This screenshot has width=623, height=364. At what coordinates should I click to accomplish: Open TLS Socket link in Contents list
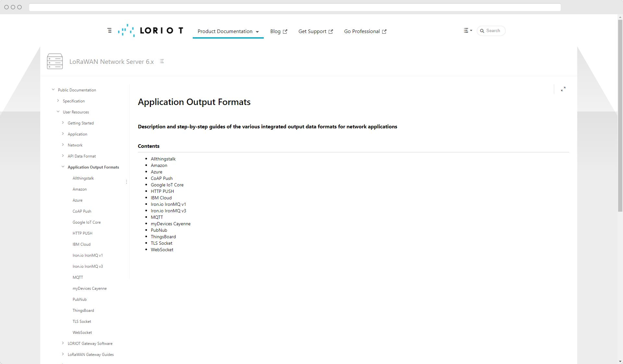click(162, 243)
